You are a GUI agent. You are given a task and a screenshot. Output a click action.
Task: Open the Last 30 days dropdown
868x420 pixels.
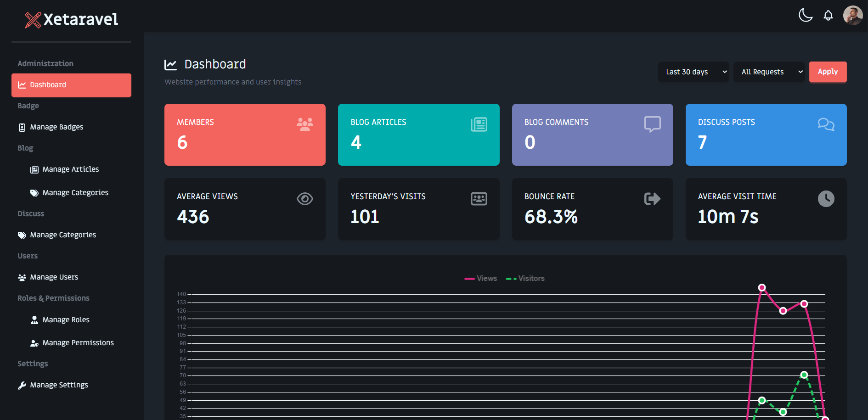(x=693, y=72)
